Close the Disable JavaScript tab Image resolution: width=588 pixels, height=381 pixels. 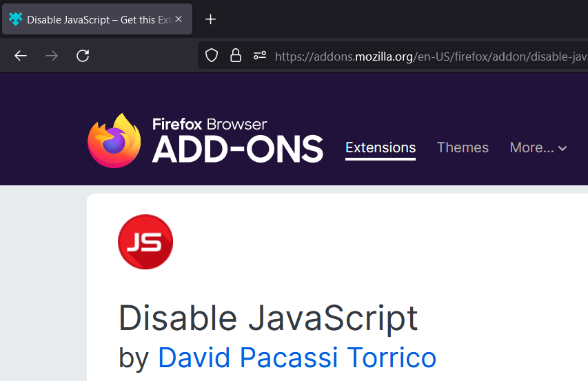pos(179,19)
